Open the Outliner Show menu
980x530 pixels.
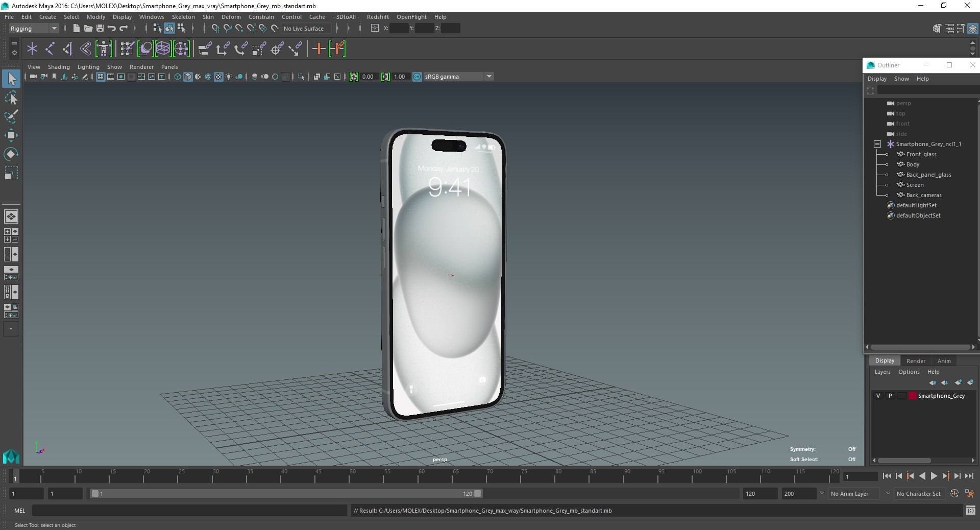(901, 79)
